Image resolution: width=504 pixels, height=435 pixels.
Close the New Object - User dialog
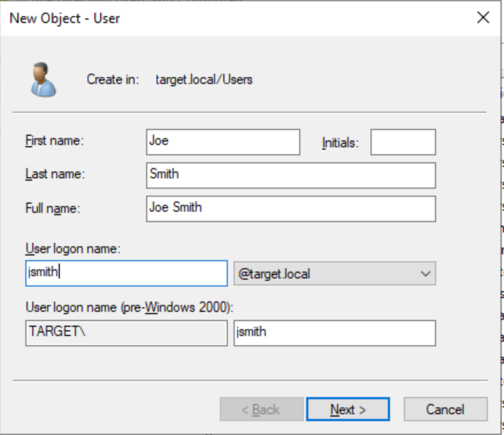point(483,17)
